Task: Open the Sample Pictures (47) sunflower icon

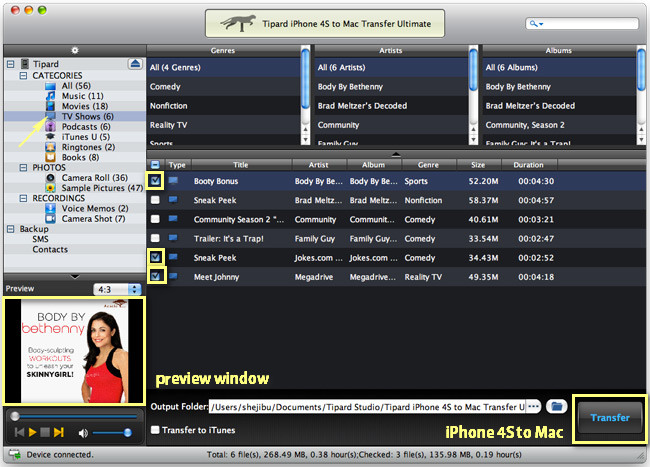Action: [x=50, y=188]
